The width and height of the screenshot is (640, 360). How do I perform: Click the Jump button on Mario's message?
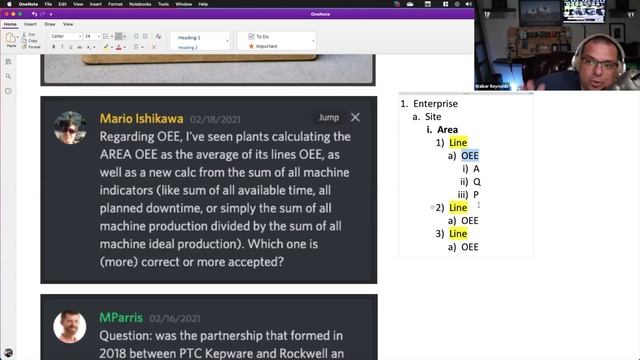pyautogui.click(x=329, y=118)
